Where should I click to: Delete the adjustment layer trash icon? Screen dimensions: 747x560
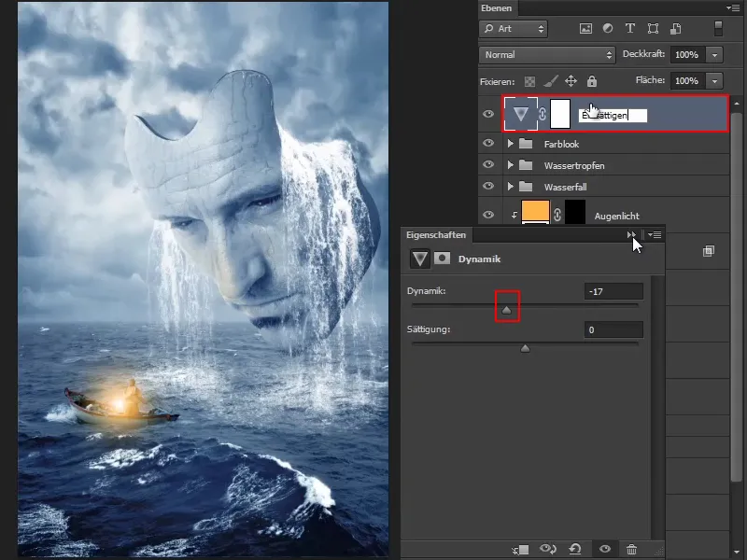[x=632, y=550]
